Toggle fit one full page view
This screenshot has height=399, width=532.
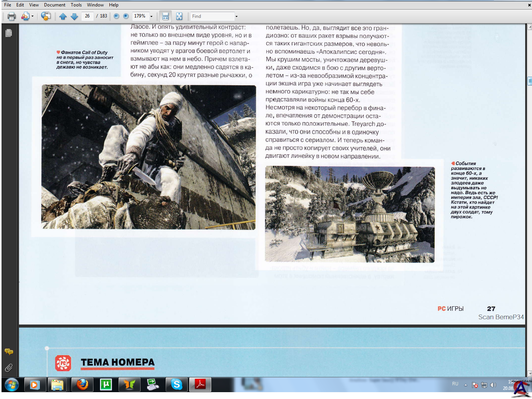point(179,16)
